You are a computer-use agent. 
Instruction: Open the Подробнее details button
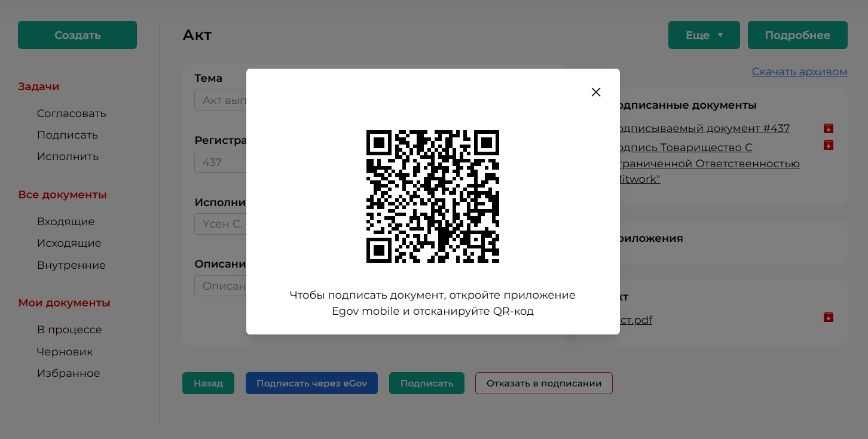[x=797, y=35]
